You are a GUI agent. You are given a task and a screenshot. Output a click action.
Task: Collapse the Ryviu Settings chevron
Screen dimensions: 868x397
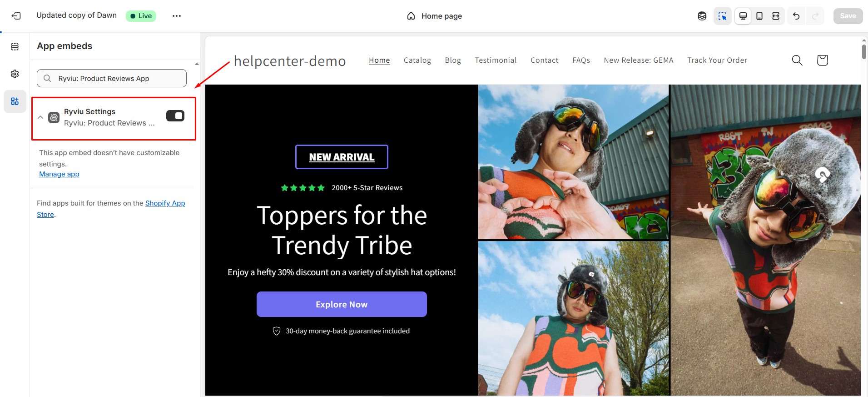click(40, 117)
